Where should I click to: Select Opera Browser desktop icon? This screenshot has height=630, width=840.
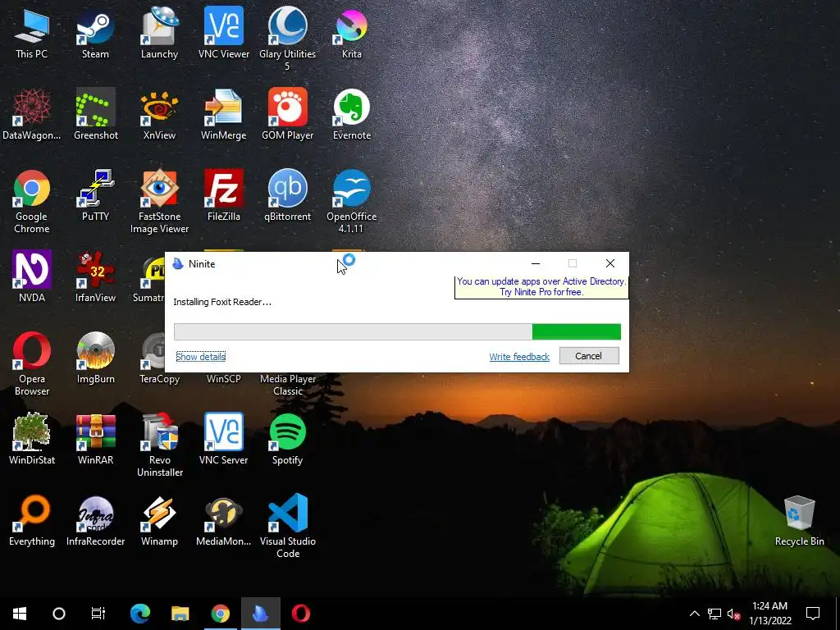pyautogui.click(x=32, y=364)
